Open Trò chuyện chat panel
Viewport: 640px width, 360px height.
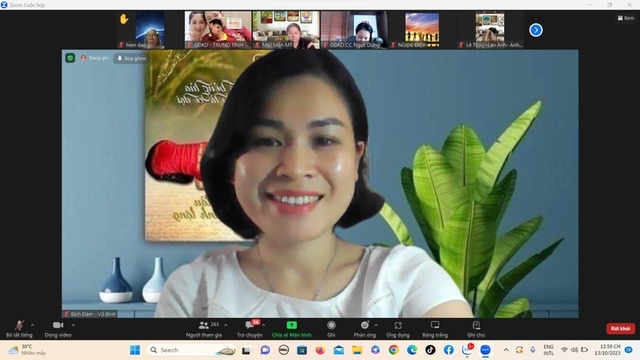[249, 329]
